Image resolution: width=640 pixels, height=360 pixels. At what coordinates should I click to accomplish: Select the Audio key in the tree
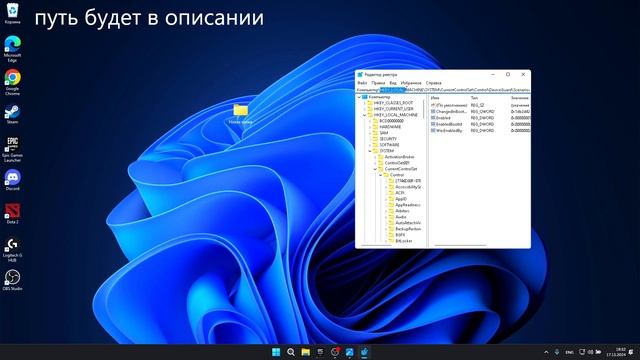click(x=400, y=217)
